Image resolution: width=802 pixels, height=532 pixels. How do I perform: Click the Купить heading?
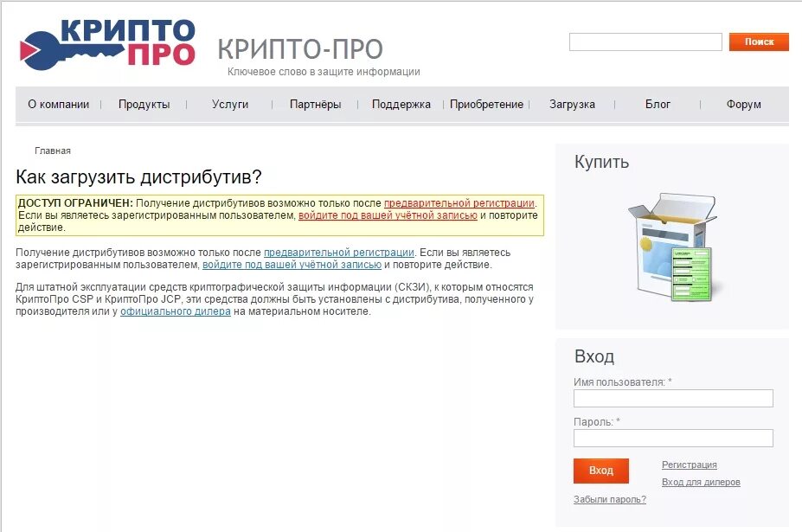coord(601,162)
